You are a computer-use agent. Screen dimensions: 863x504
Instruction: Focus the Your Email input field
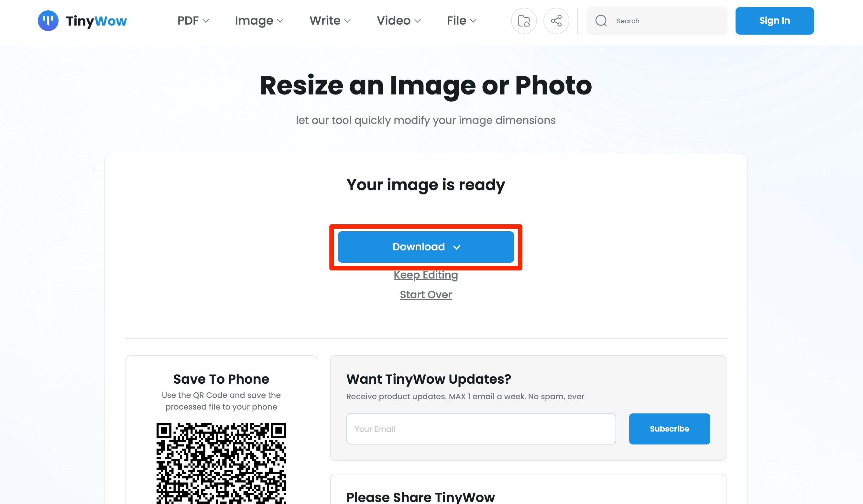point(481,429)
